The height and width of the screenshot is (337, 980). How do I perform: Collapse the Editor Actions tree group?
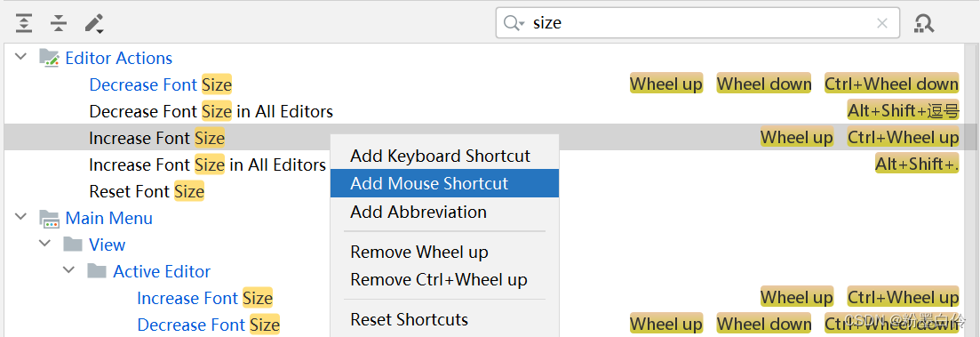tap(20, 57)
